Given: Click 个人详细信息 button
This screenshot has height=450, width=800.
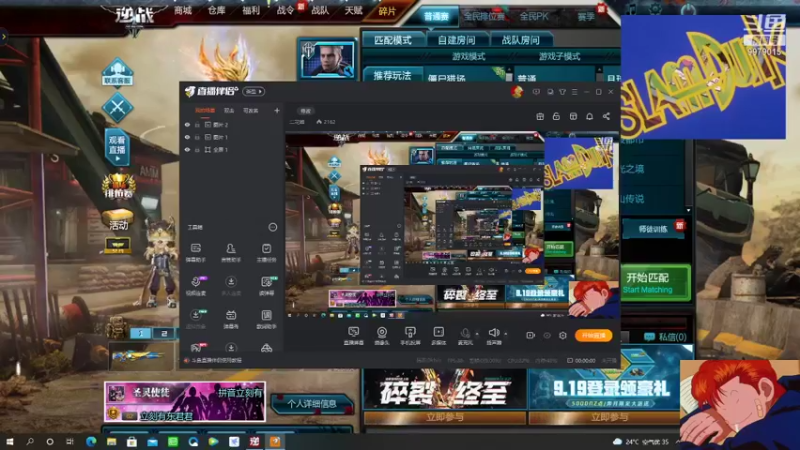Looking at the screenshot, I should click(312, 404).
